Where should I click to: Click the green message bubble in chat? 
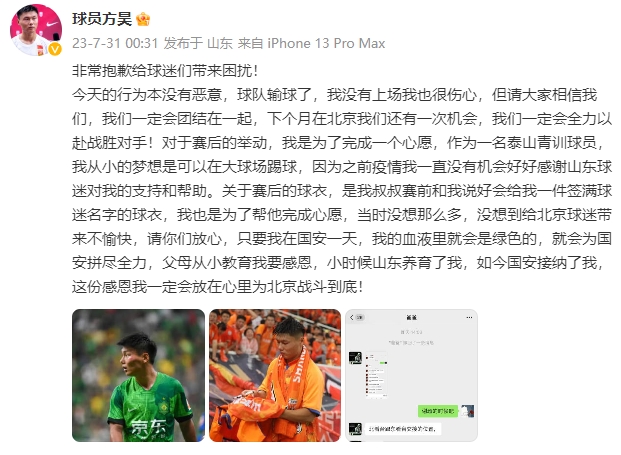(438, 411)
